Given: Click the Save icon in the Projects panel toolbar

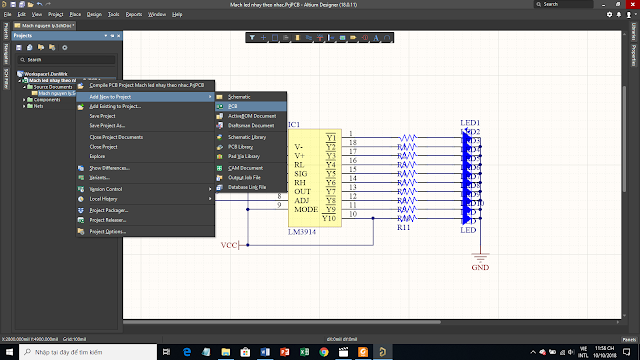Looking at the screenshot, I should (x=19, y=47).
